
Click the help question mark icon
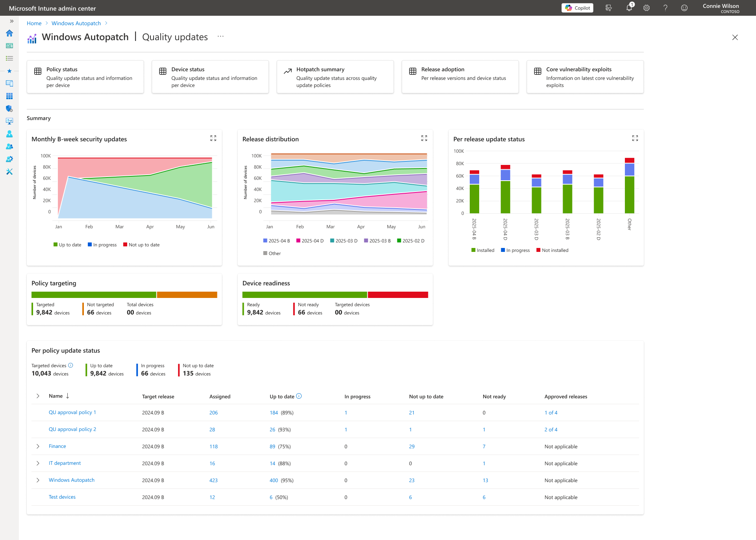pos(665,8)
